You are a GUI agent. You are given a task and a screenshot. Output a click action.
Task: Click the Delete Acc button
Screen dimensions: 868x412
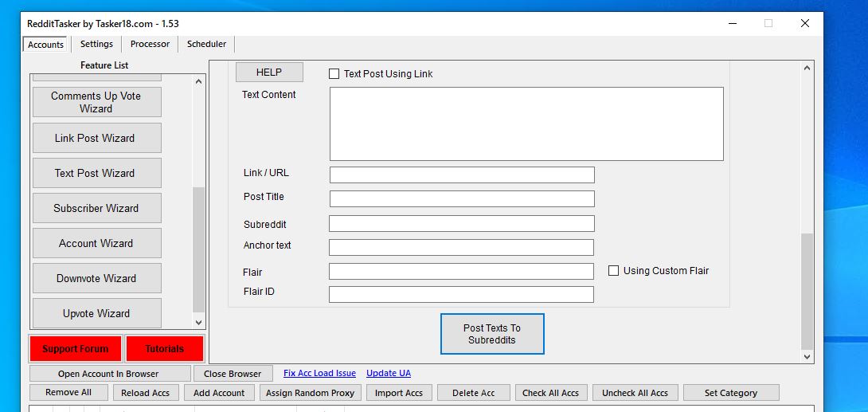pyautogui.click(x=474, y=393)
